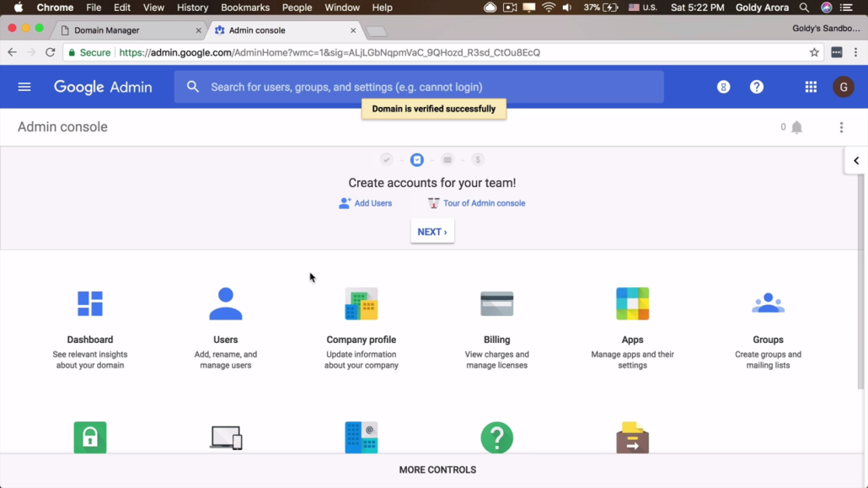The image size is (868, 488).
Task: Open the Billing label link
Action: (496, 340)
